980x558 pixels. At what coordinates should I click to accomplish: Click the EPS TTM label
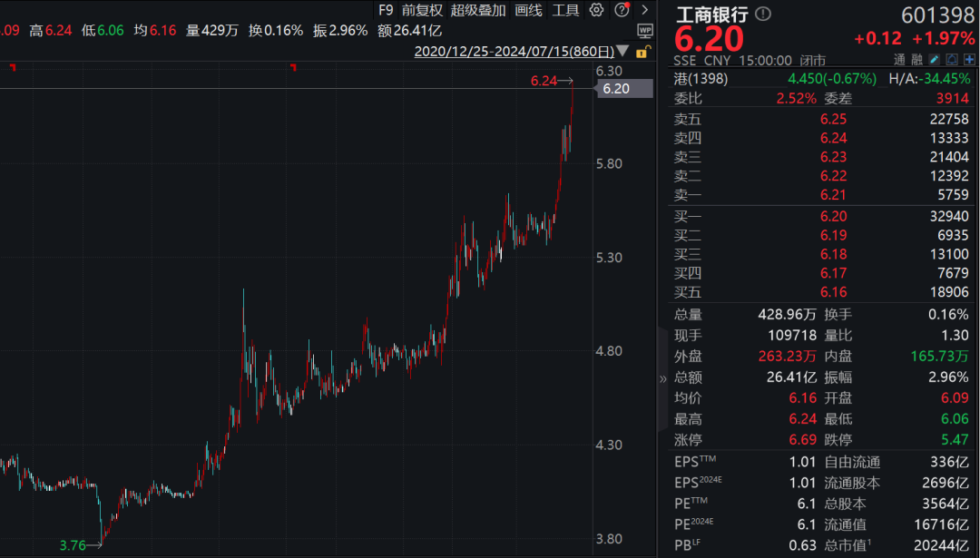[695, 462]
